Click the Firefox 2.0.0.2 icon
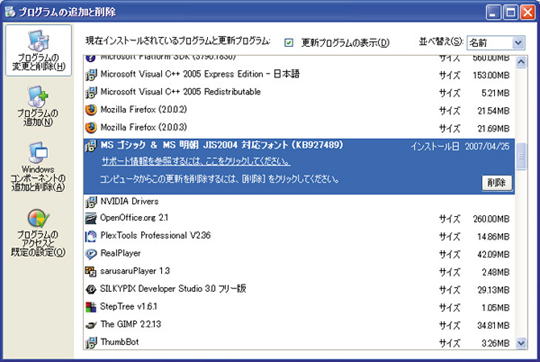This screenshot has height=362, width=540. point(91,110)
